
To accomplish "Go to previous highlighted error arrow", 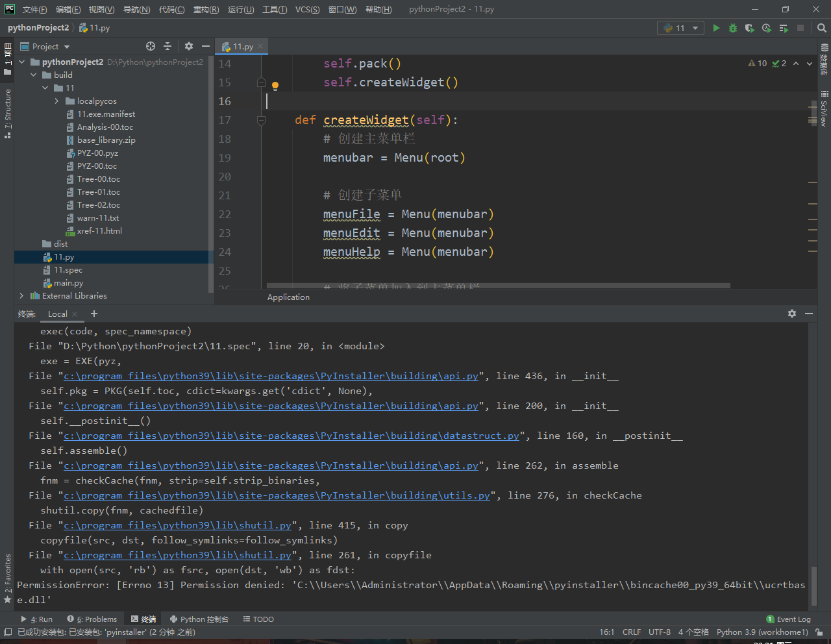I will (x=796, y=64).
